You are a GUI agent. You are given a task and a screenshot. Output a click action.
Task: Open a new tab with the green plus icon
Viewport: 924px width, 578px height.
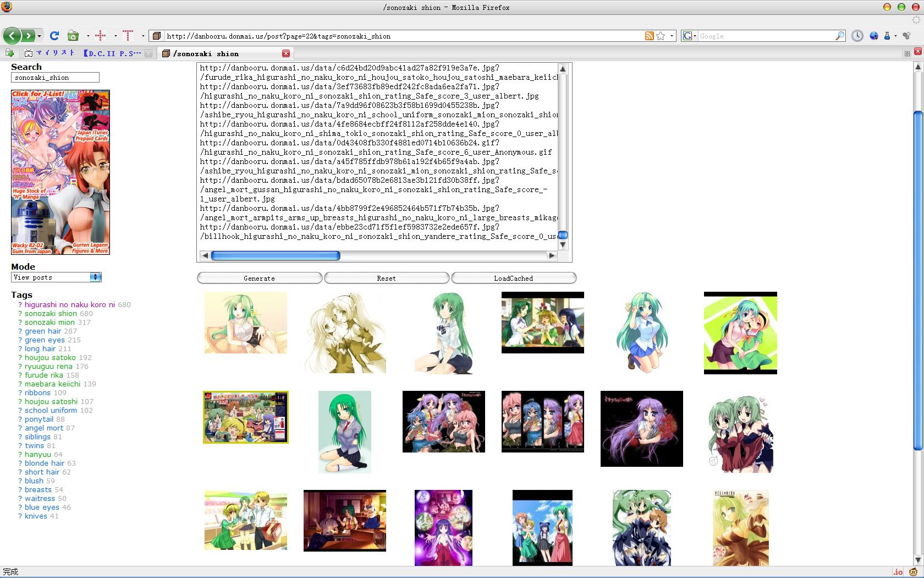coord(9,53)
